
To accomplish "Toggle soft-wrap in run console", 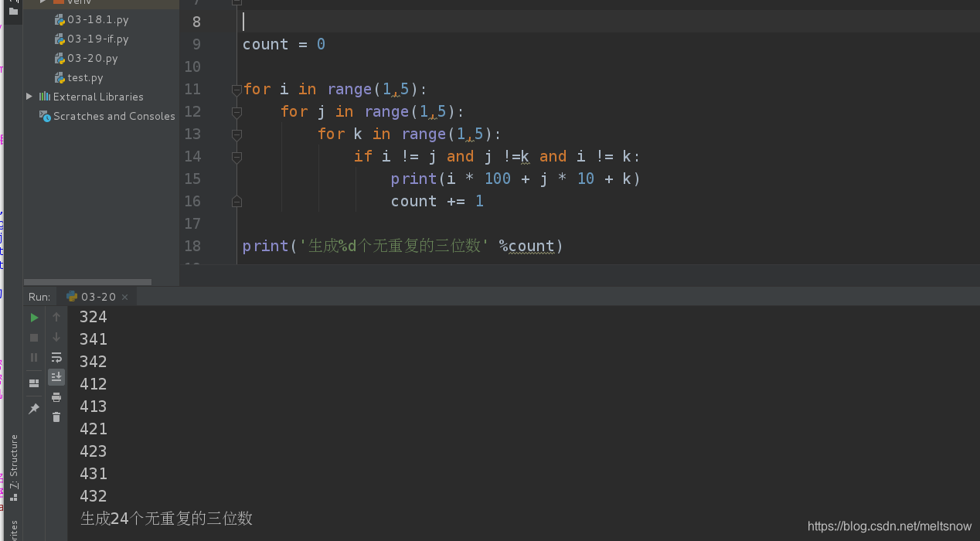I will 56,358.
